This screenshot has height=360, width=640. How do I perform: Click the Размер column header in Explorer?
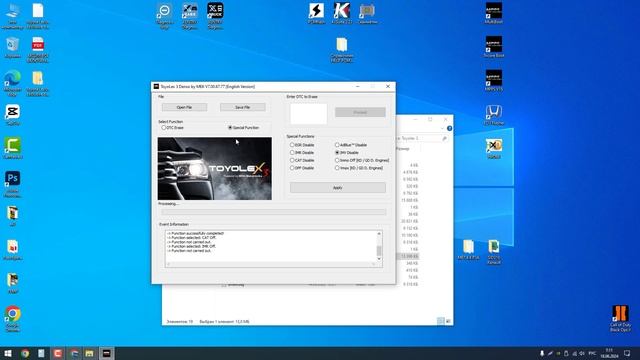(403, 149)
